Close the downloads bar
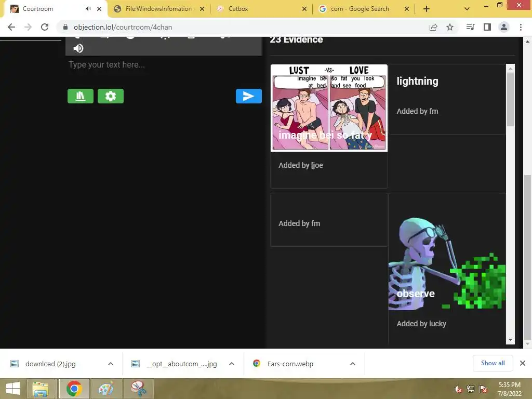The image size is (532, 399). tap(523, 363)
